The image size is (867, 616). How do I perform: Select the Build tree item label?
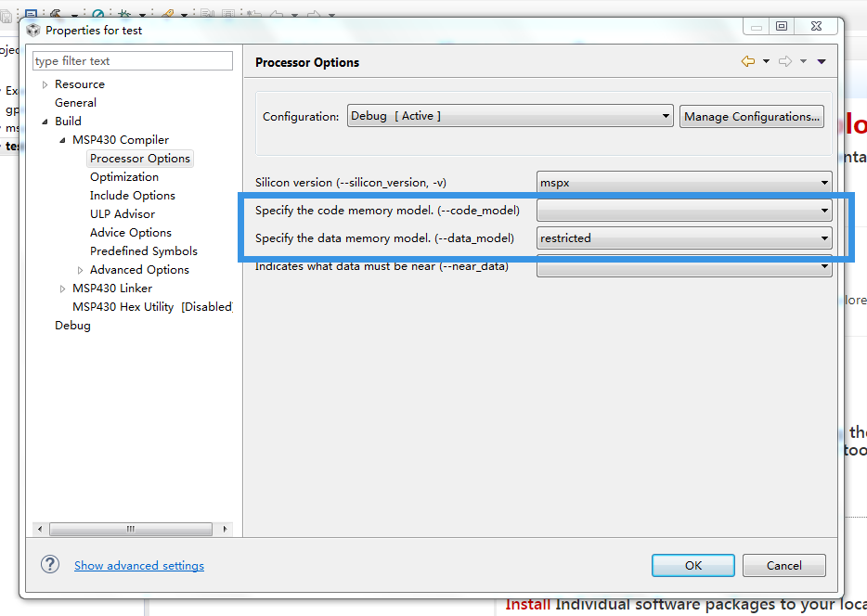[68, 121]
